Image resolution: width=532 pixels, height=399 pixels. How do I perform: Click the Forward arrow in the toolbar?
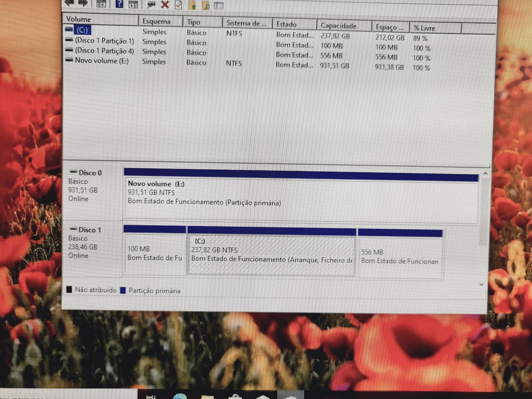point(83,3)
